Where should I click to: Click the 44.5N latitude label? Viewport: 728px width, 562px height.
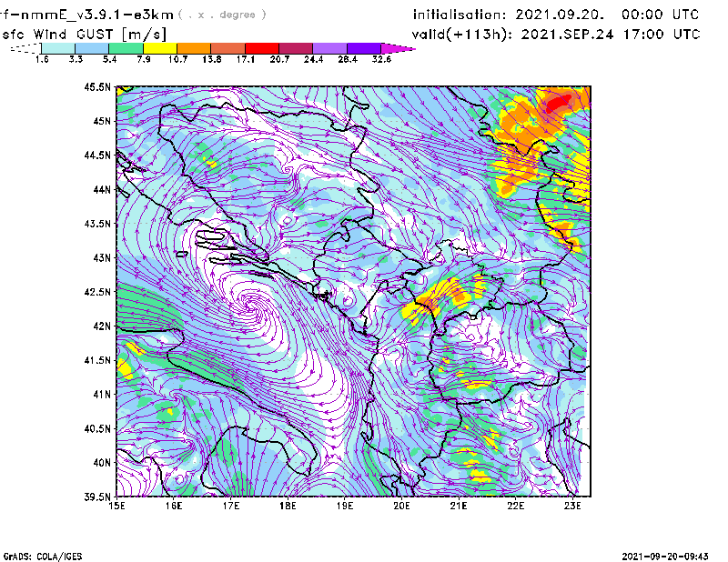pyautogui.click(x=97, y=155)
